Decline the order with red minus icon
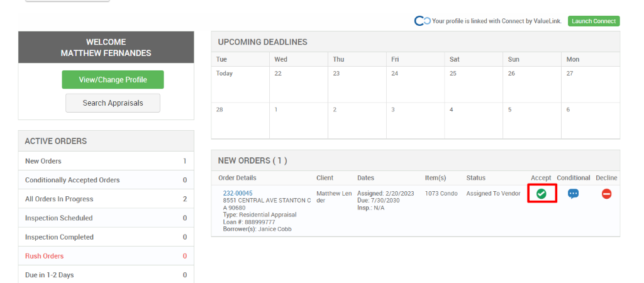The image size is (644, 283). (x=607, y=194)
